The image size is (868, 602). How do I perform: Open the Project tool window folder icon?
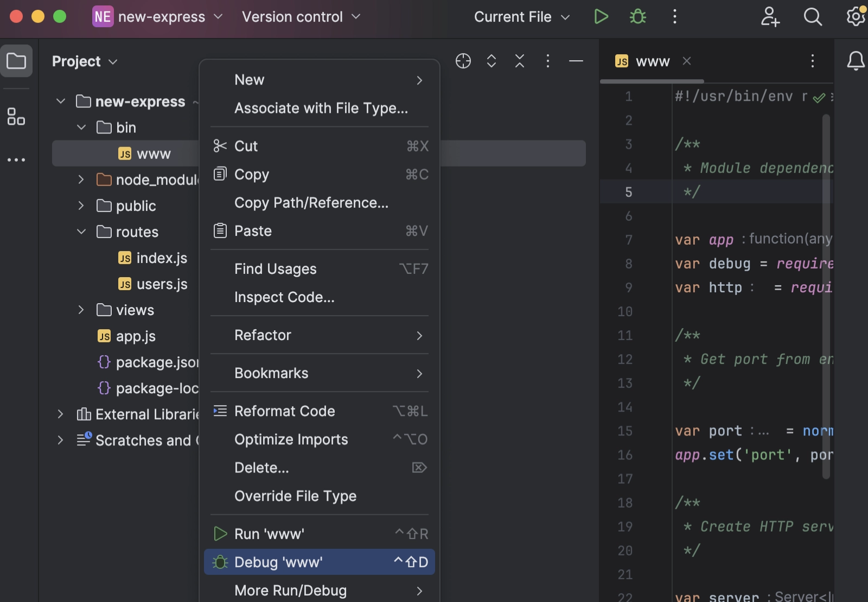(16, 61)
